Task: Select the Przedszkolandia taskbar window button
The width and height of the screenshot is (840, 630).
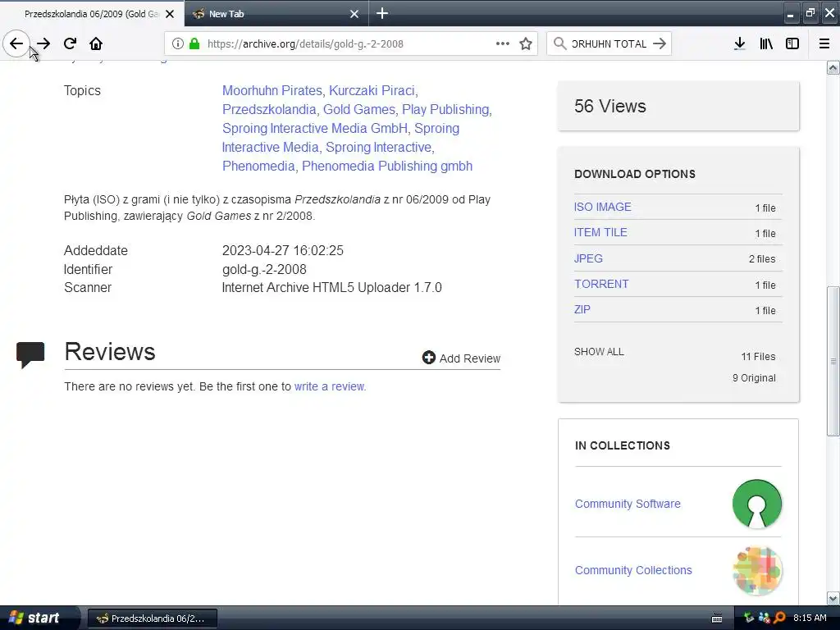Action: (x=152, y=619)
